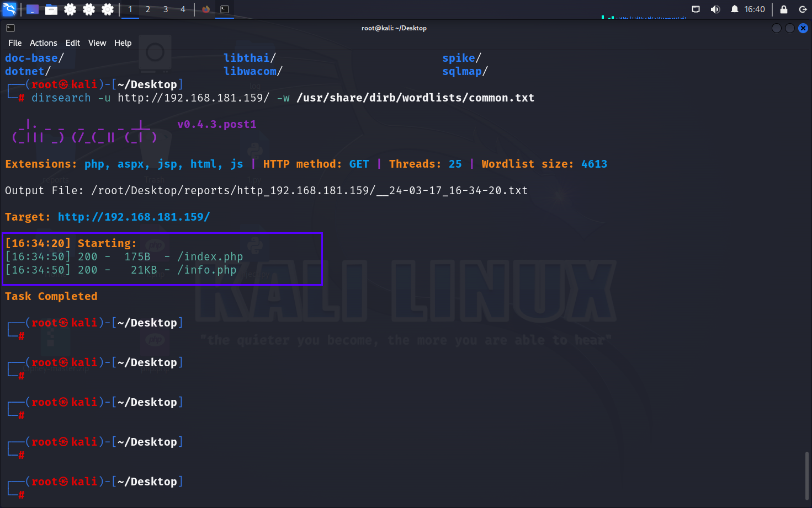Viewport: 812px width, 508px height.
Task: Click the Task Completed message
Action: [x=51, y=296]
